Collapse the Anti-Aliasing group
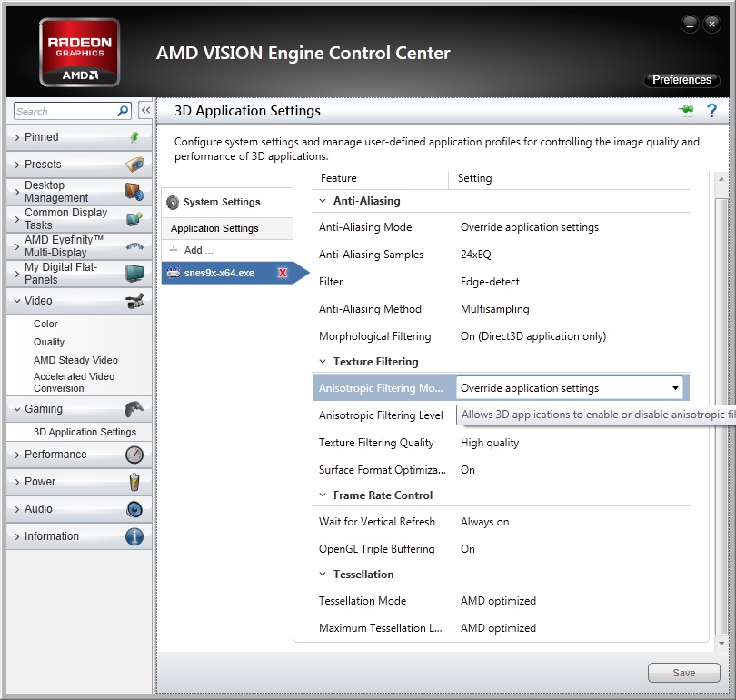The height and width of the screenshot is (700, 736). [323, 201]
